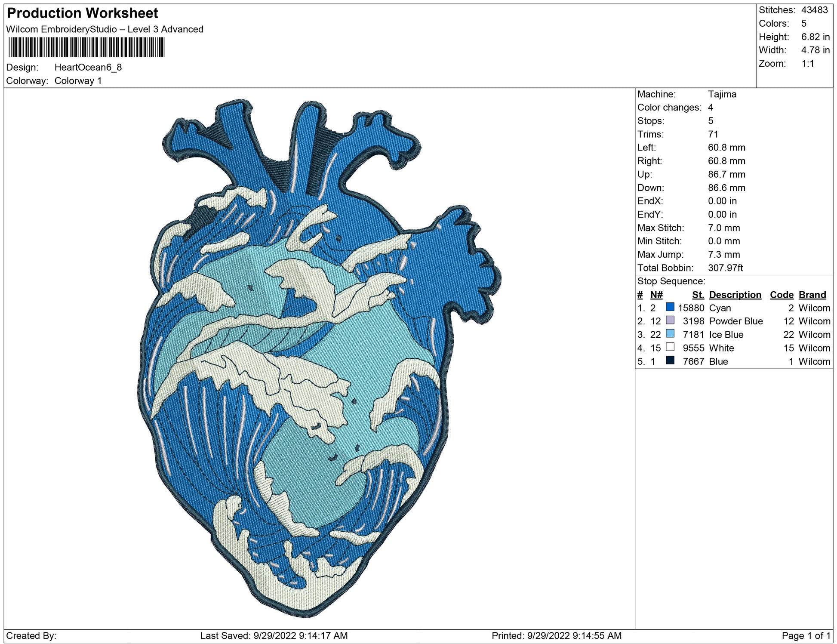Click the Total Bobbin value 307.97ft

point(725,268)
